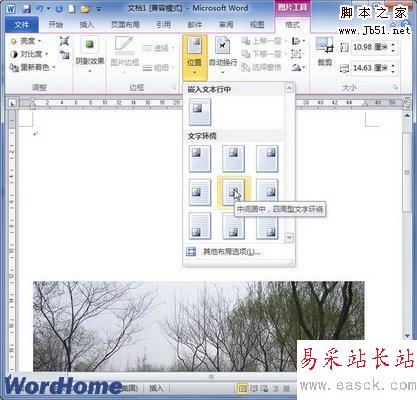The image size is (417, 400).
Task: Choose top-left square wrapping position
Action: (x=200, y=159)
